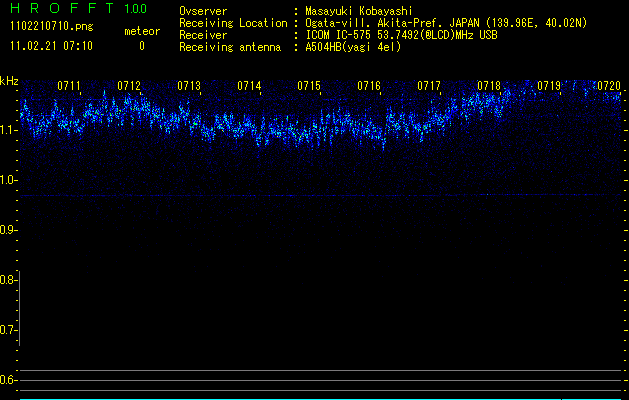Click the 0719 time marker
This screenshot has height=400, width=629.
pos(549,86)
